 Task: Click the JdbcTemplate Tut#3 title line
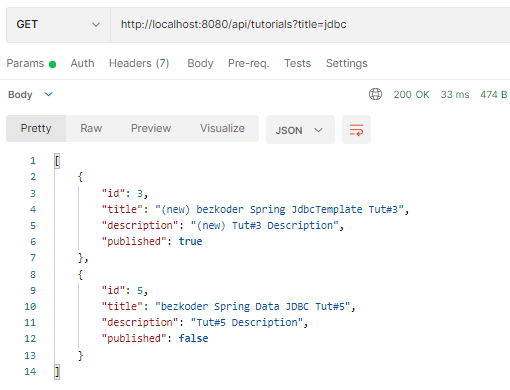click(255, 209)
